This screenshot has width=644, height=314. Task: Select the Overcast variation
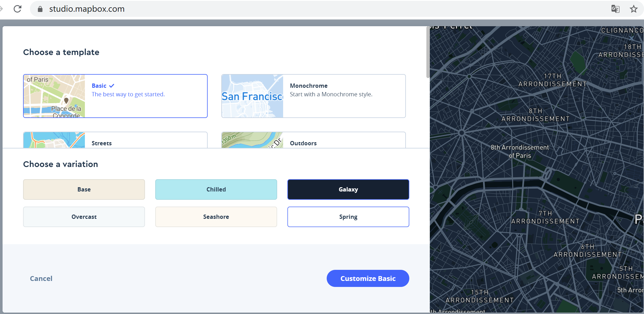[84, 217]
